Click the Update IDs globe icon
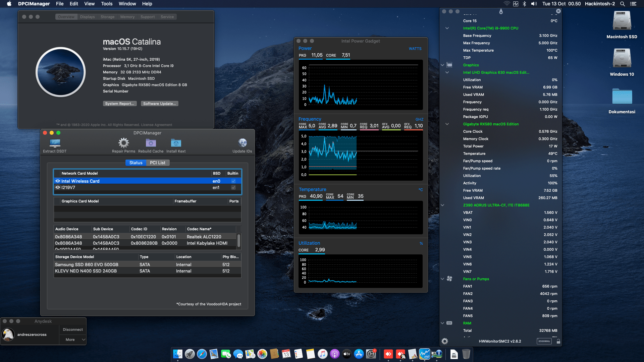 [242, 142]
